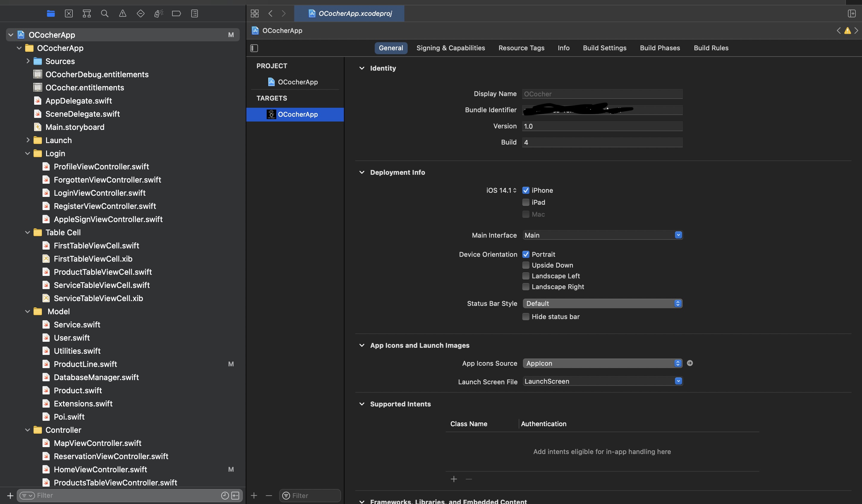Enable the Upside Down orientation
The width and height of the screenshot is (862, 504).
point(526,265)
